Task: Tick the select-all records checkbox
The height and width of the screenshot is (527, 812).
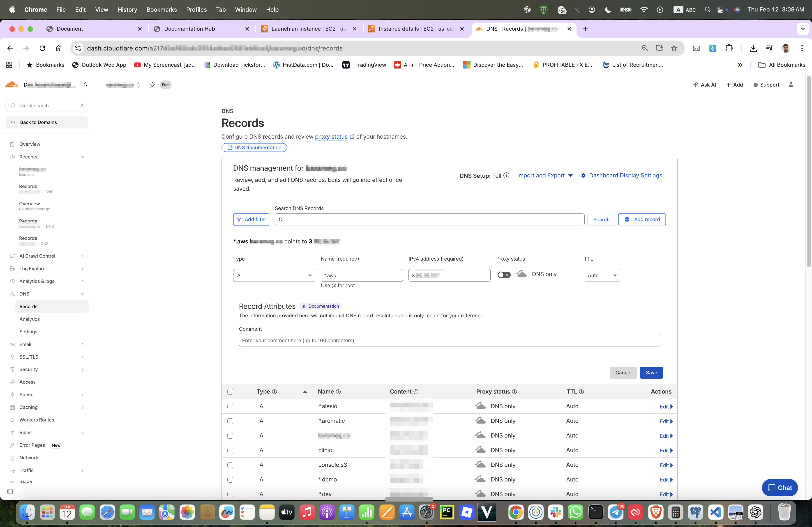Action: click(230, 392)
